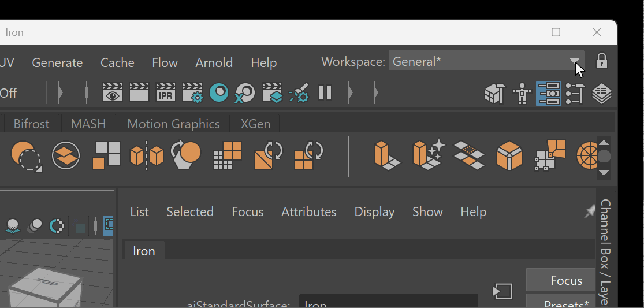Toggle the pin icon in Attribute Editor
The image size is (644, 308).
(x=589, y=212)
